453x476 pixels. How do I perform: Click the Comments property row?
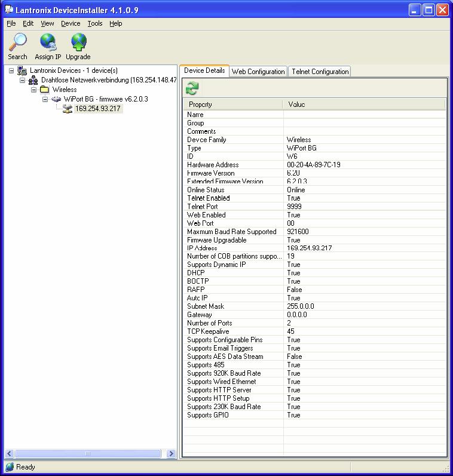(x=314, y=131)
